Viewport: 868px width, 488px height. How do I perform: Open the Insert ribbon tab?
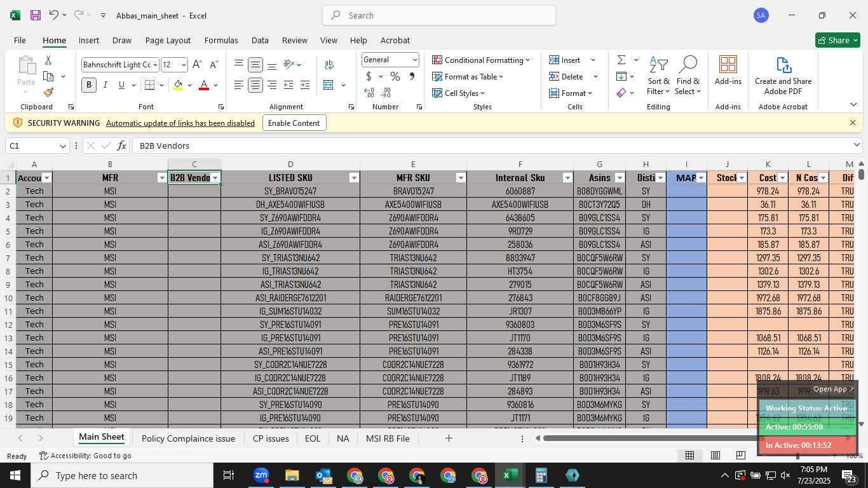89,40
